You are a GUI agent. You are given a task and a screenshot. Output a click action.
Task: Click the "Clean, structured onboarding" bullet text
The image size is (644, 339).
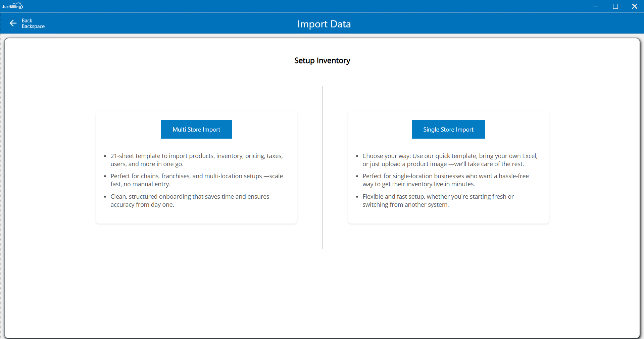click(x=190, y=200)
